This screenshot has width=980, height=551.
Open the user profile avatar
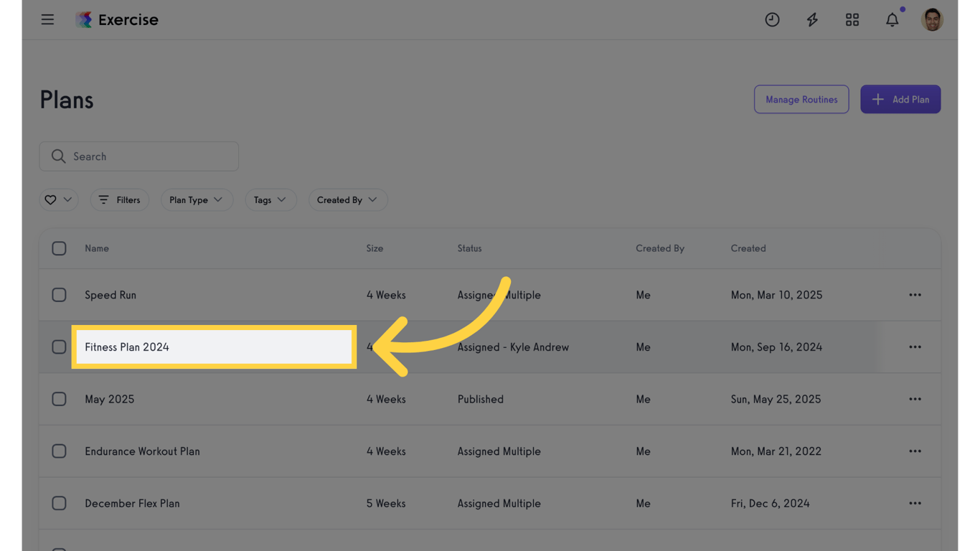click(932, 19)
